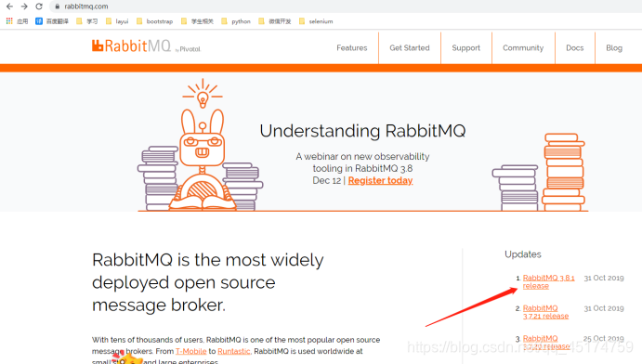The height and width of the screenshot is (364, 642).
Task: Open the Support menu item
Action: tap(466, 48)
